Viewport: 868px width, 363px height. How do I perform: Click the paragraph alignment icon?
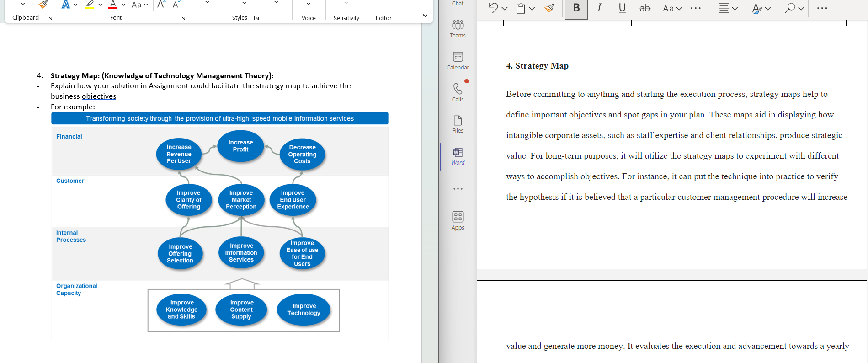(x=724, y=8)
